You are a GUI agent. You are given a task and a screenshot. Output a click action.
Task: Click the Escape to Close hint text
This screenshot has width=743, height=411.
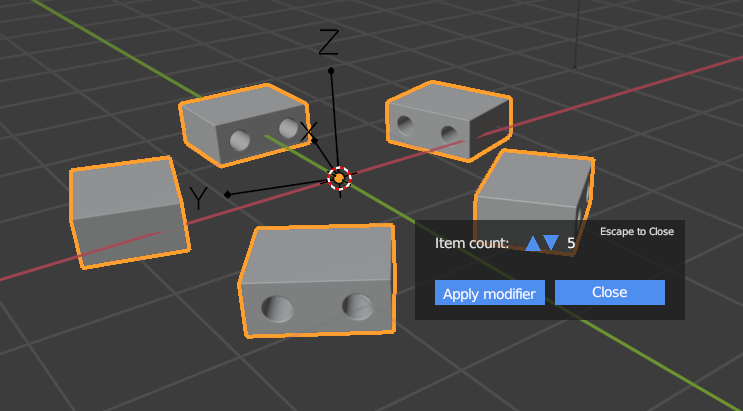pyautogui.click(x=637, y=231)
